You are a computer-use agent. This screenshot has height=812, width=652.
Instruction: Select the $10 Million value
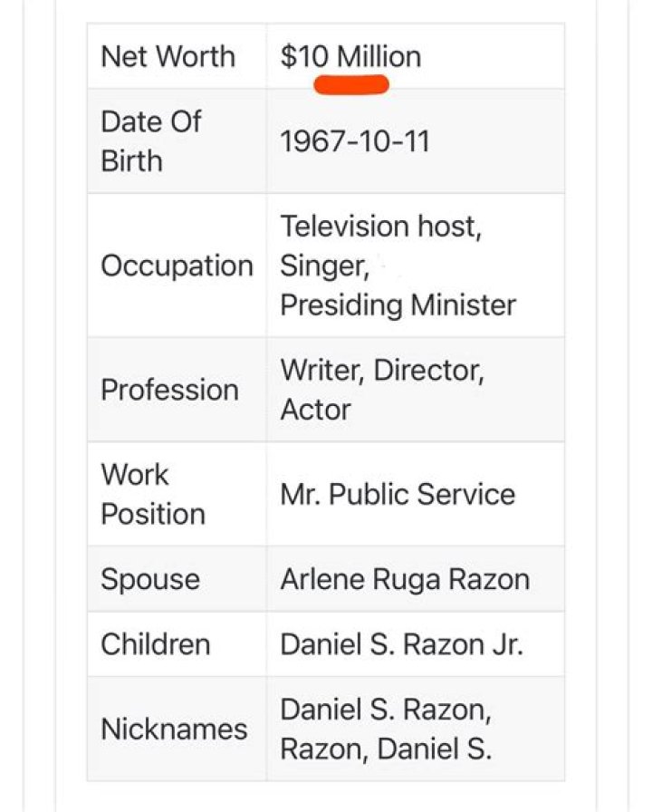[350, 56]
